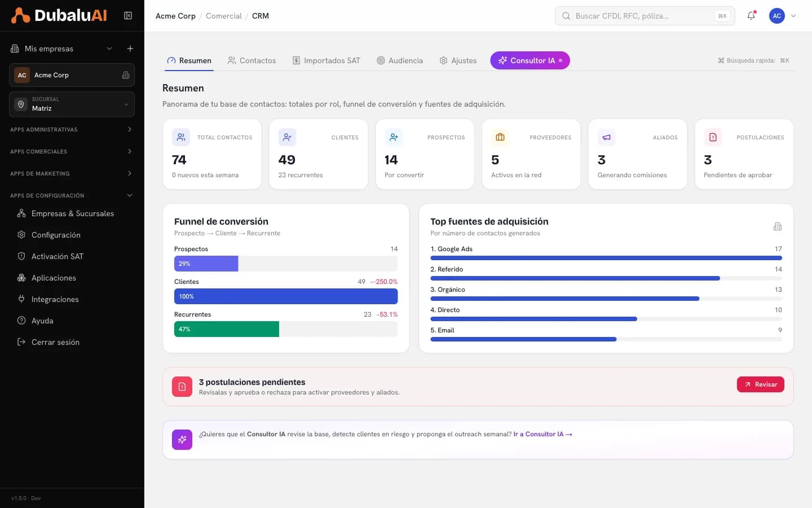Image resolution: width=812 pixels, height=508 pixels.
Task: Click the Aplicaciones icon in sidebar
Action: coord(21,278)
